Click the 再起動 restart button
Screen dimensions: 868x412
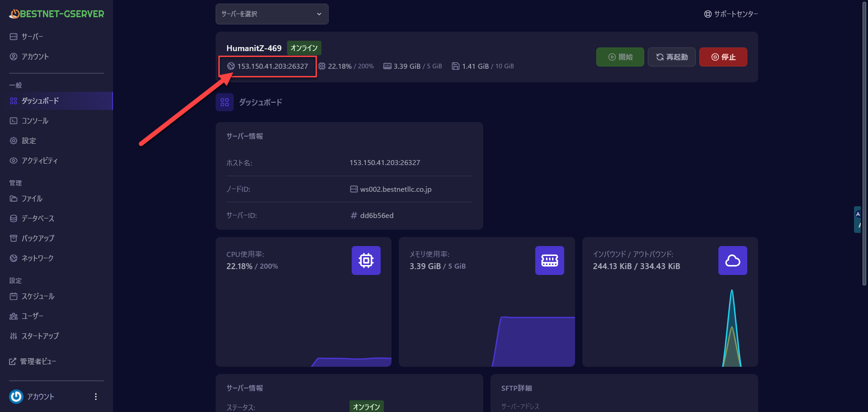[672, 57]
